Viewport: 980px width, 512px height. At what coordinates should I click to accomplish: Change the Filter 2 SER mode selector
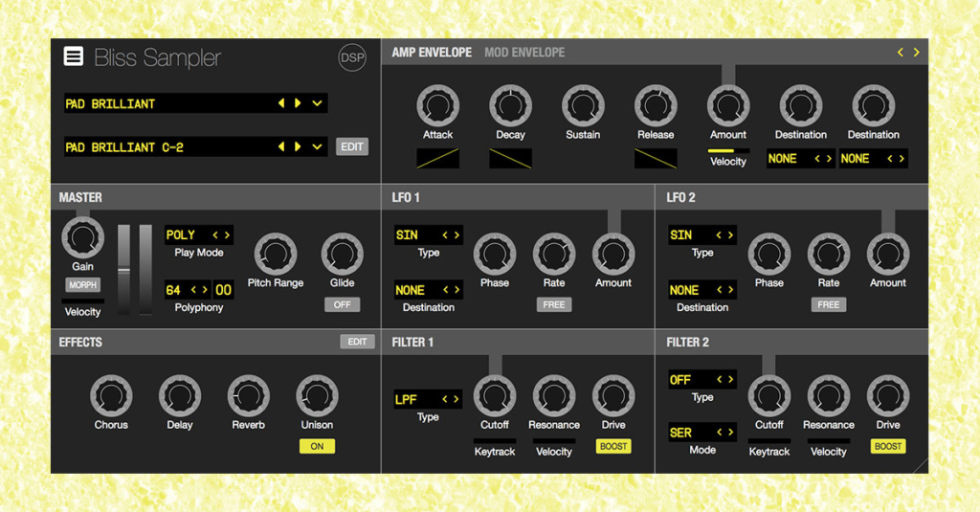coord(702,433)
